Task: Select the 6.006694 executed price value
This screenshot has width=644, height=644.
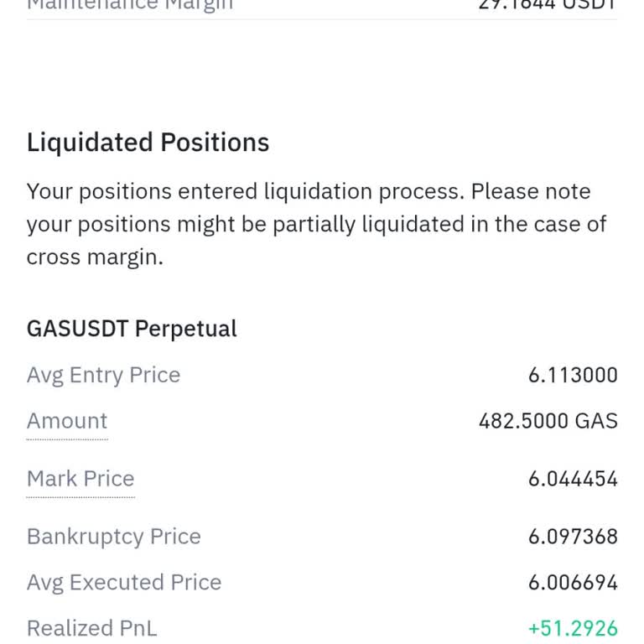Action: (573, 583)
